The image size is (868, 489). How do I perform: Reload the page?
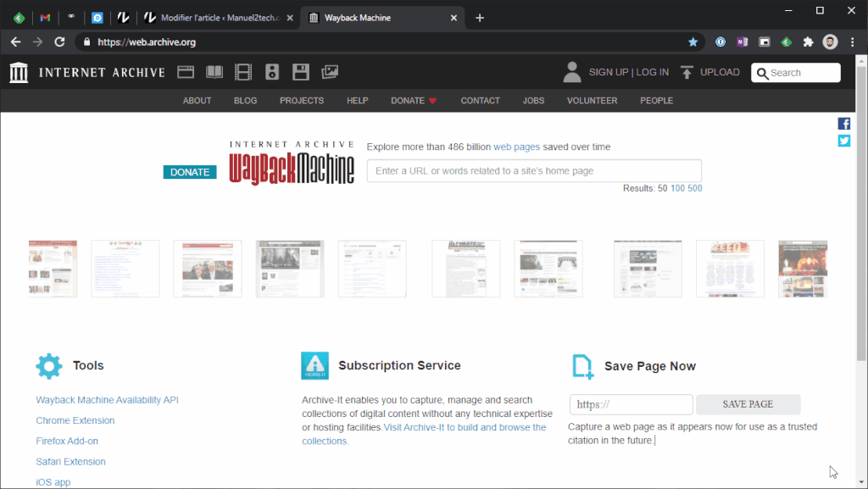pos(60,42)
